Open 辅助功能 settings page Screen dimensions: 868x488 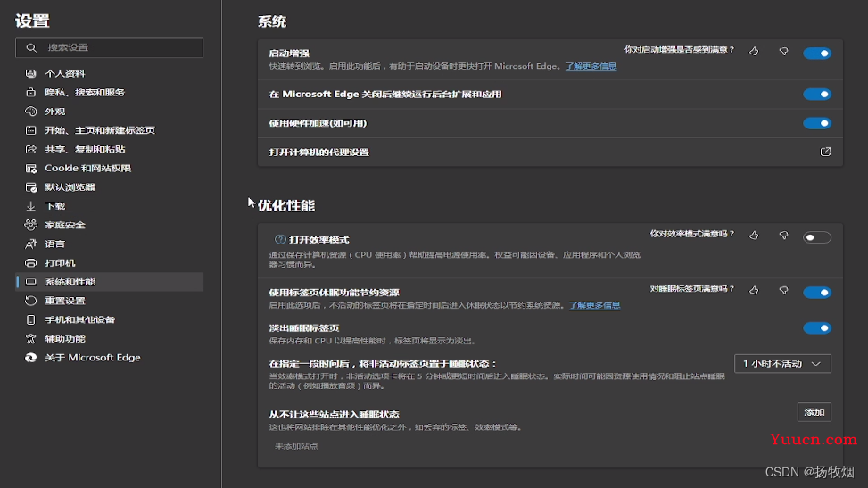point(110,338)
